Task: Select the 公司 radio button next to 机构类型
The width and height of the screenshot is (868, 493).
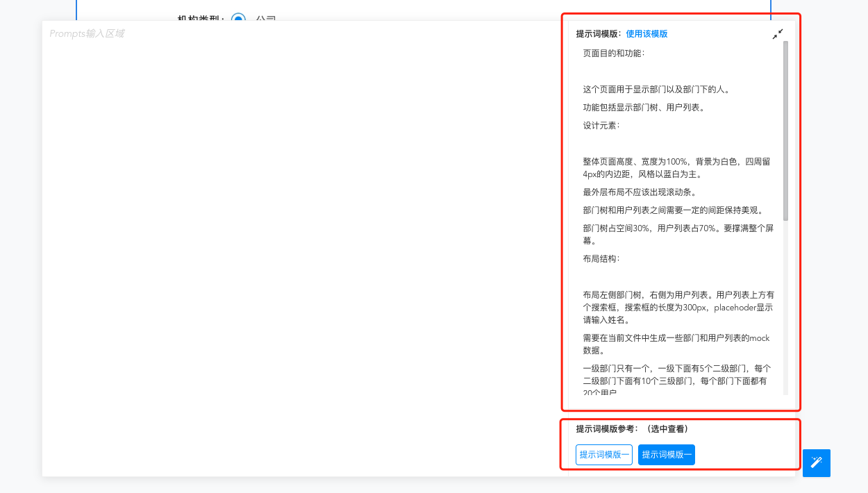Action: point(240,21)
